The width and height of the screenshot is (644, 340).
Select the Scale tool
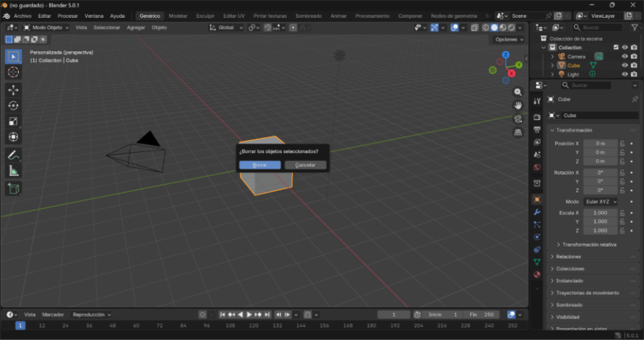pos(13,122)
